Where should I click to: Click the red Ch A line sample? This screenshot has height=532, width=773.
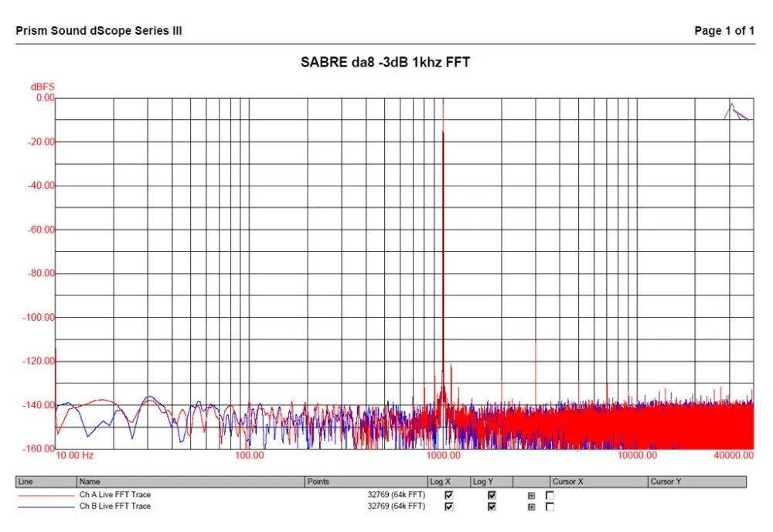tap(46, 496)
